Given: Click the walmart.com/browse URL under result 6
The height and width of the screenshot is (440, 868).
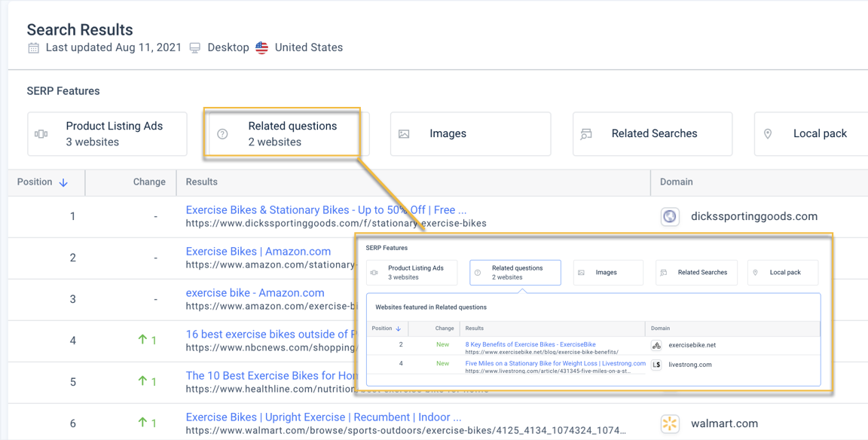Looking at the screenshot, I should pyautogui.click(x=407, y=431).
